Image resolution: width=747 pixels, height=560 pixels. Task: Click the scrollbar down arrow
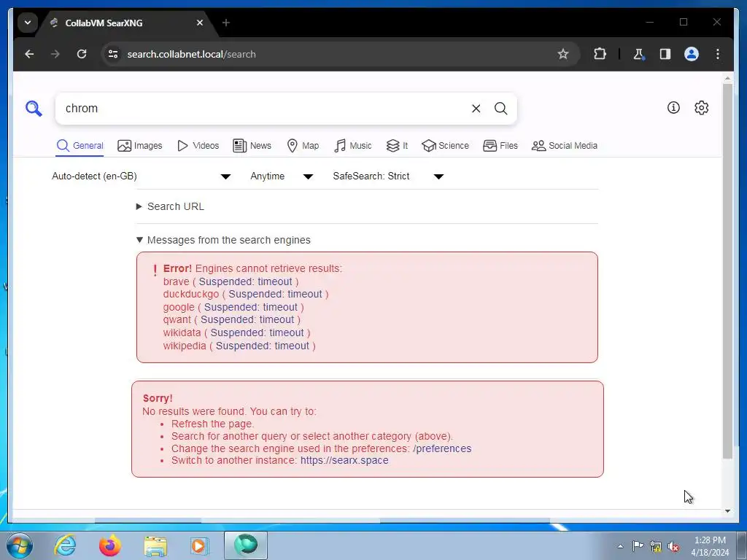[x=727, y=511]
